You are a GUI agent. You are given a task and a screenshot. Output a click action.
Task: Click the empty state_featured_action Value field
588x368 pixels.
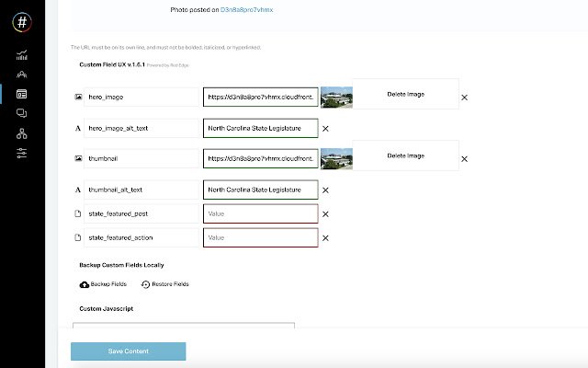tap(261, 237)
